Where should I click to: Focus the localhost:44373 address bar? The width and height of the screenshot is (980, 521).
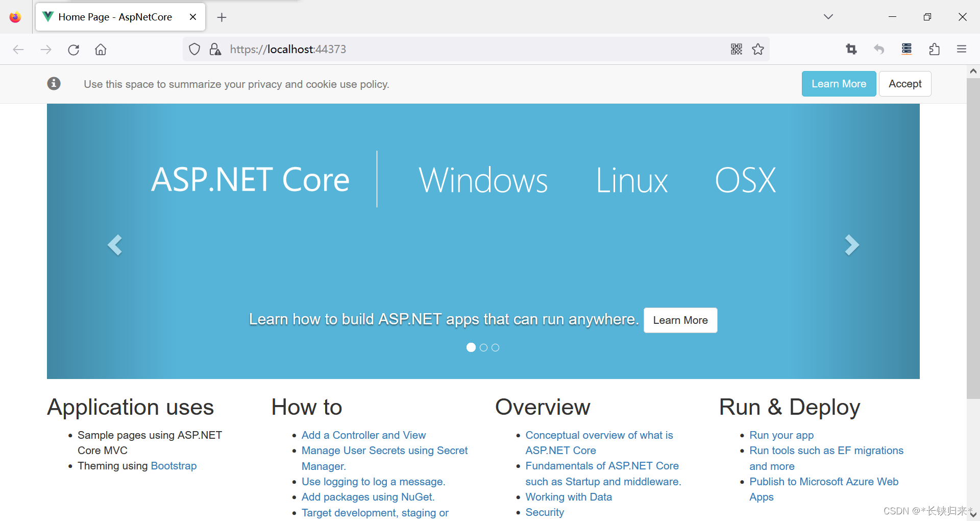pos(477,49)
